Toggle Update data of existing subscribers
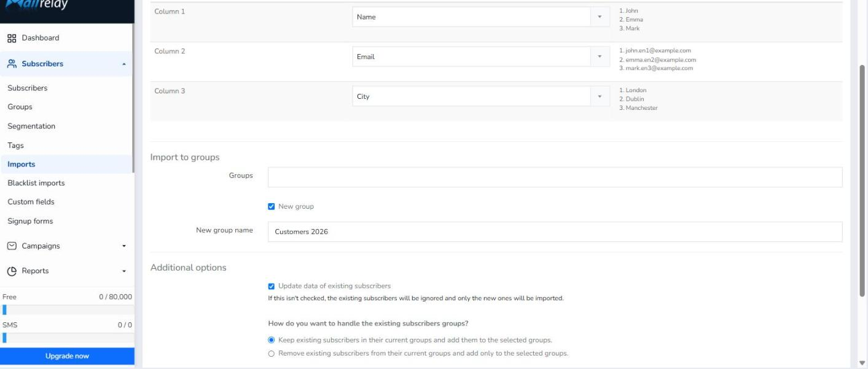The image size is (868, 369). (x=272, y=286)
